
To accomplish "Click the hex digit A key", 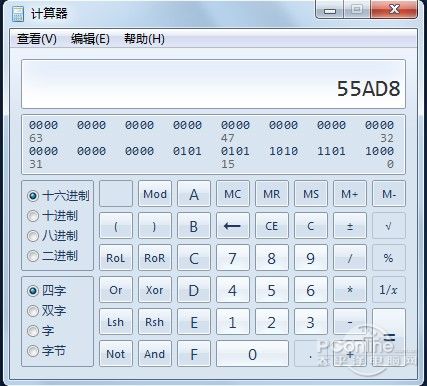I will (194, 194).
